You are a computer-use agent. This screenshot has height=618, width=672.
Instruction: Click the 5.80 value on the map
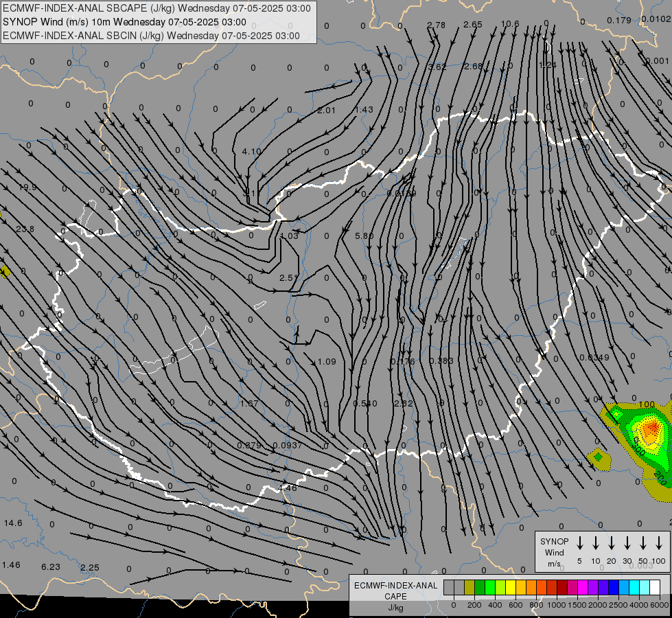(364, 236)
